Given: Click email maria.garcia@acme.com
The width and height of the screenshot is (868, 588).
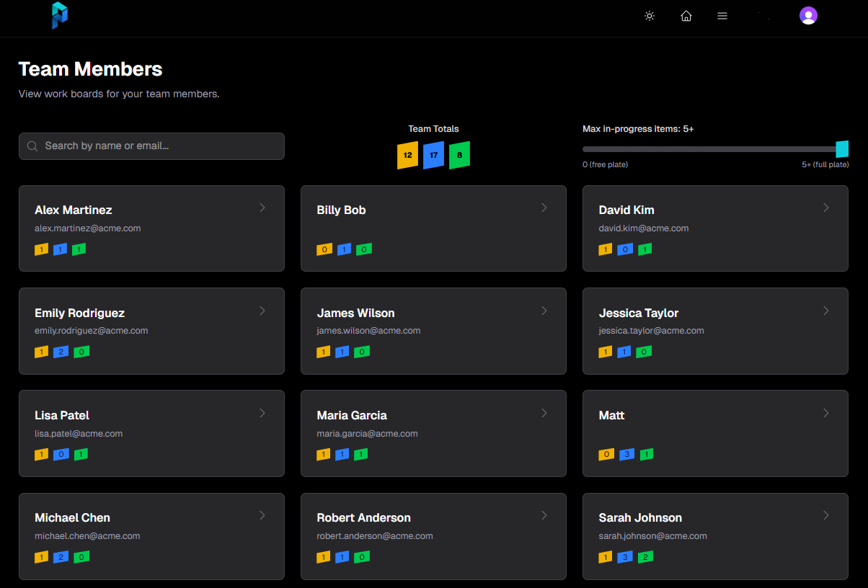Looking at the screenshot, I should [368, 434].
